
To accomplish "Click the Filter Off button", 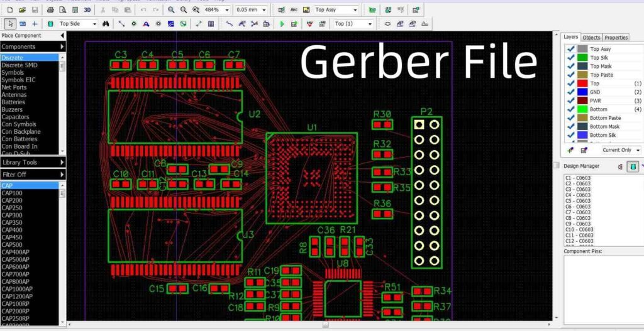I will coord(33,174).
